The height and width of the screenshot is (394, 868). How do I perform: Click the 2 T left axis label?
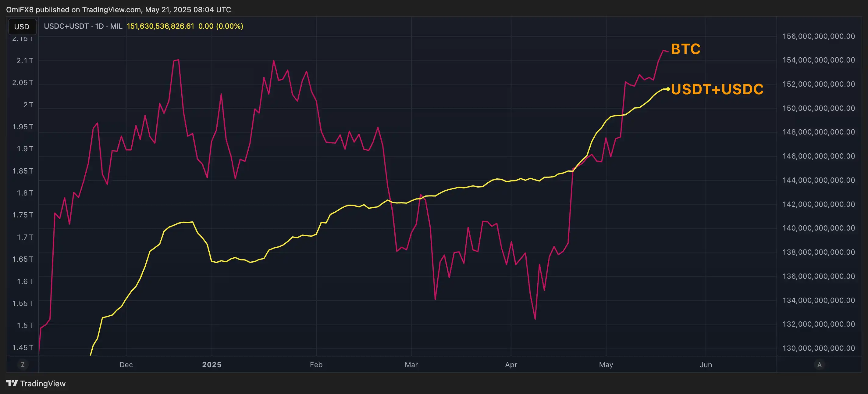tap(28, 105)
